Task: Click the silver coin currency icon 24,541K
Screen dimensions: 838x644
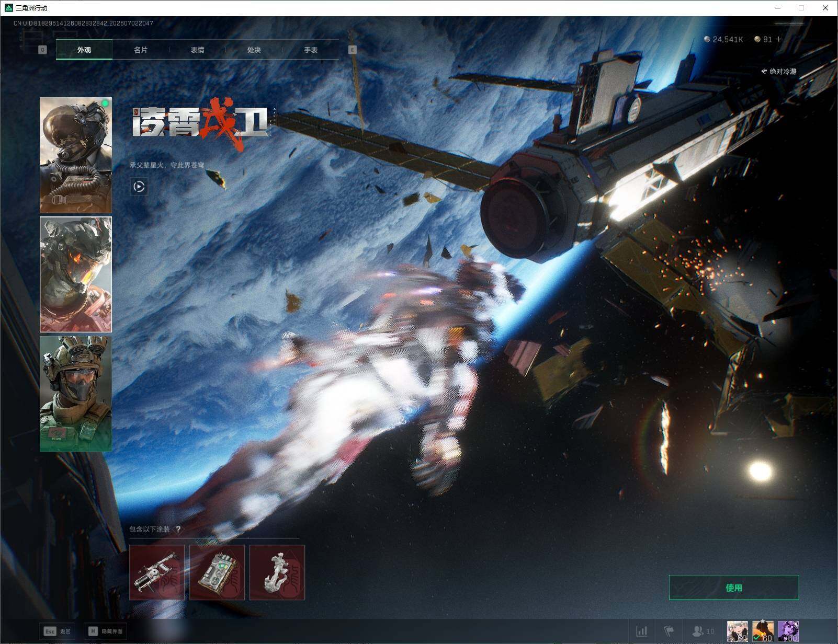Action: [707, 39]
